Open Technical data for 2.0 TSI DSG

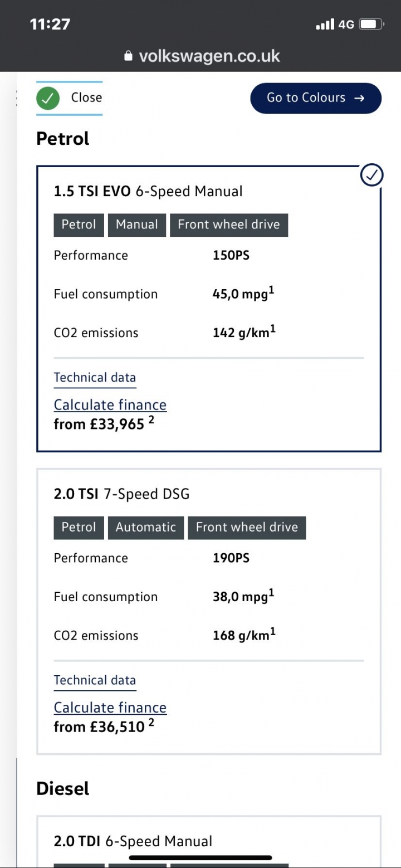pos(95,680)
